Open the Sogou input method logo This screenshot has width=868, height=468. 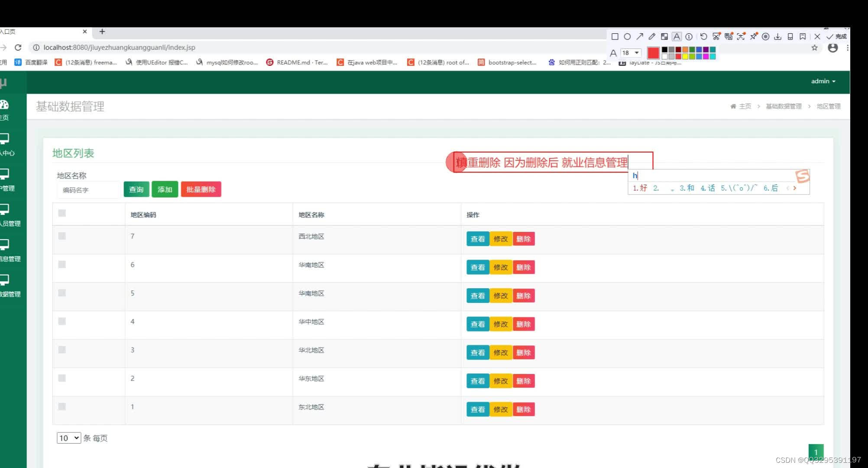(x=802, y=176)
